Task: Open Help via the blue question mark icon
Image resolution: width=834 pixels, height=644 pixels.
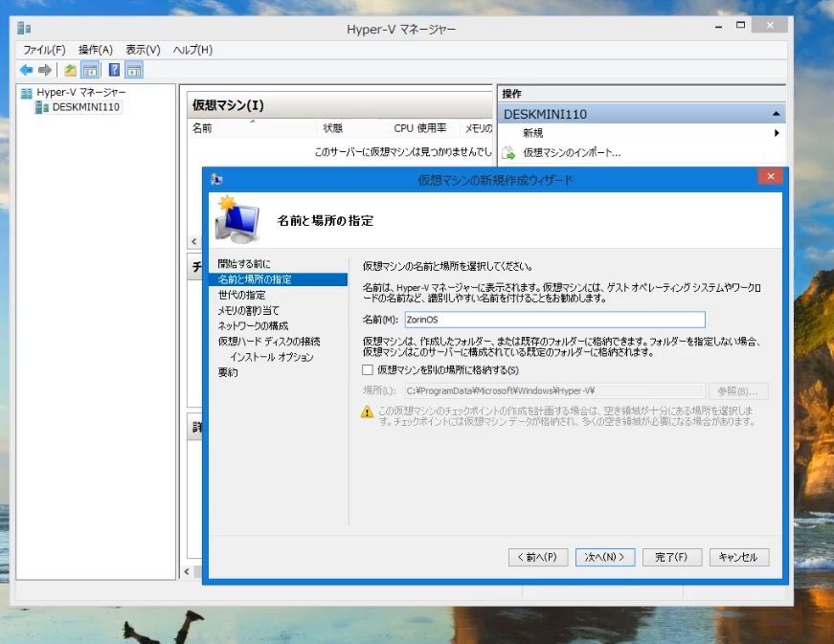Action: pos(114,70)
